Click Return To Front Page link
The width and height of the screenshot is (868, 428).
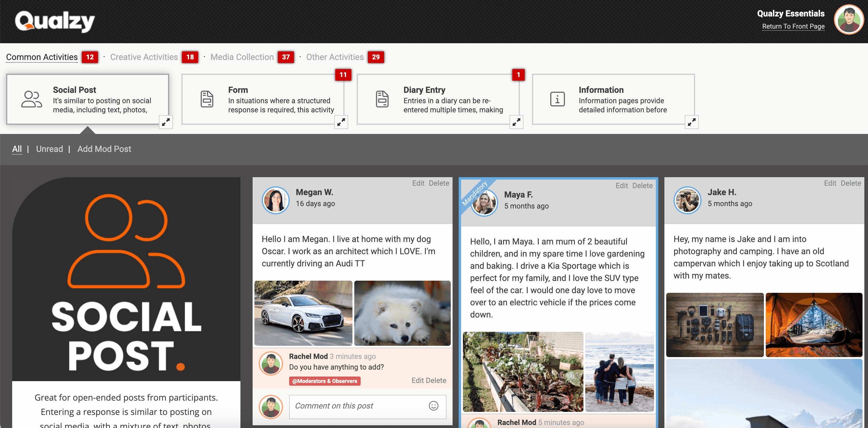[793, 26]
